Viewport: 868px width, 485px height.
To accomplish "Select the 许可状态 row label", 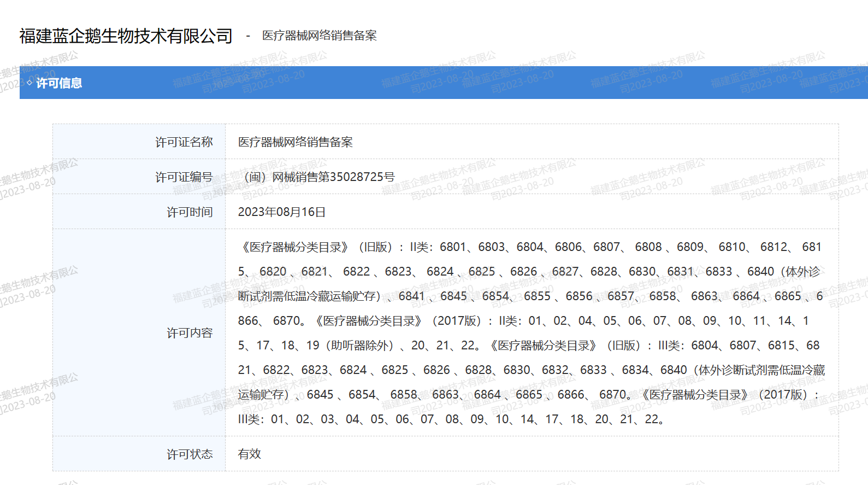I will [189, 454].
